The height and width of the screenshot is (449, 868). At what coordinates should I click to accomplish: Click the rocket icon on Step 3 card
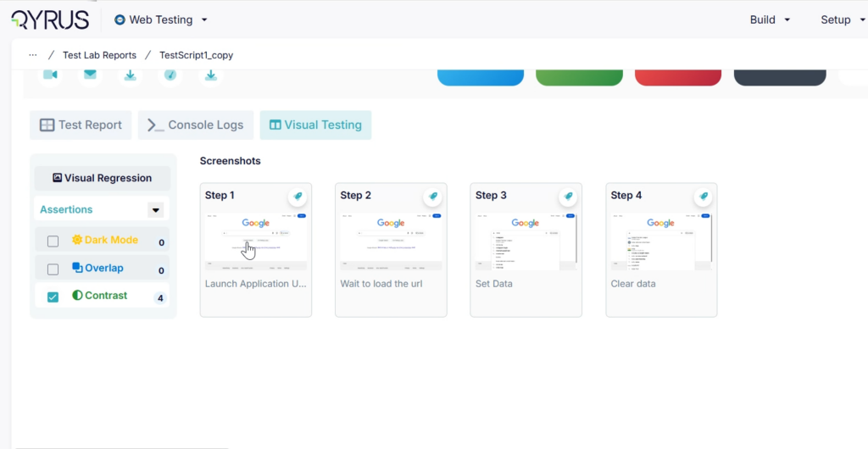point(568,197)
